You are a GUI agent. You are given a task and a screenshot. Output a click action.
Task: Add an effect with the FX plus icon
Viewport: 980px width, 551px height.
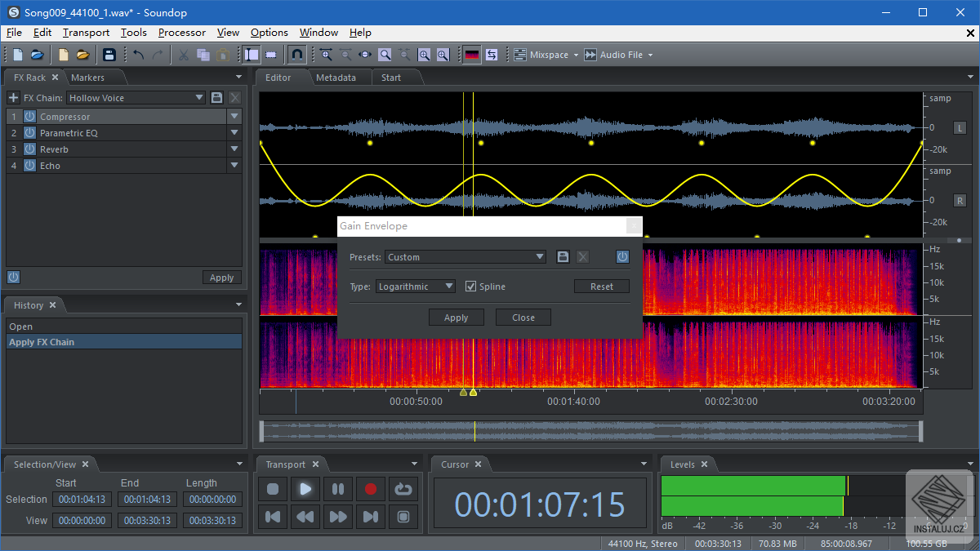click(x=13, y=98)
